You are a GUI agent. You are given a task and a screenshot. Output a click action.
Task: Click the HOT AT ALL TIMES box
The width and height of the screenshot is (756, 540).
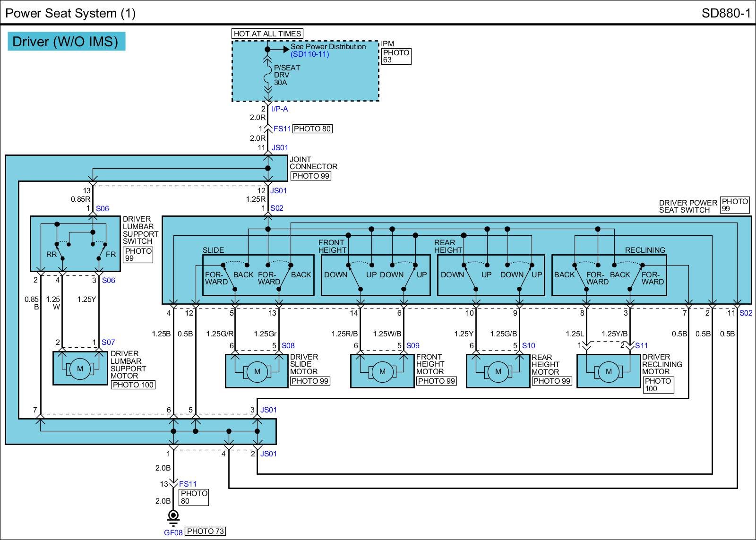(267, 34)
